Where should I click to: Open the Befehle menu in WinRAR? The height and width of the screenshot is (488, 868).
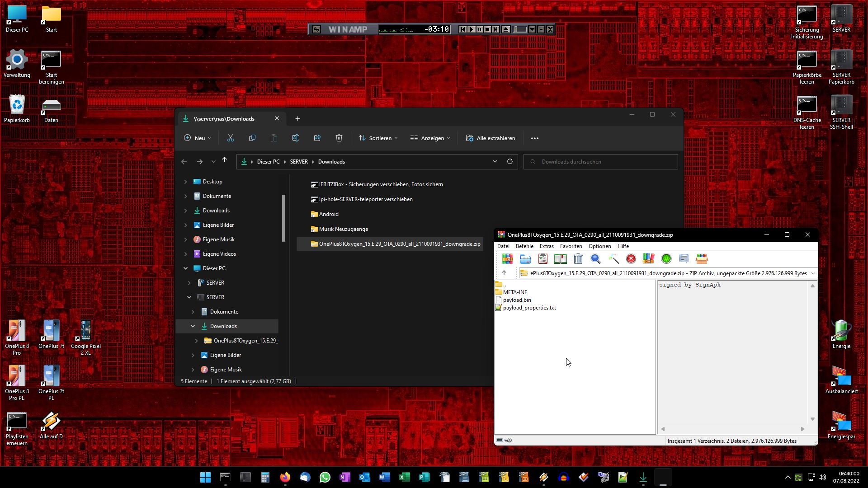click(524, 246)
